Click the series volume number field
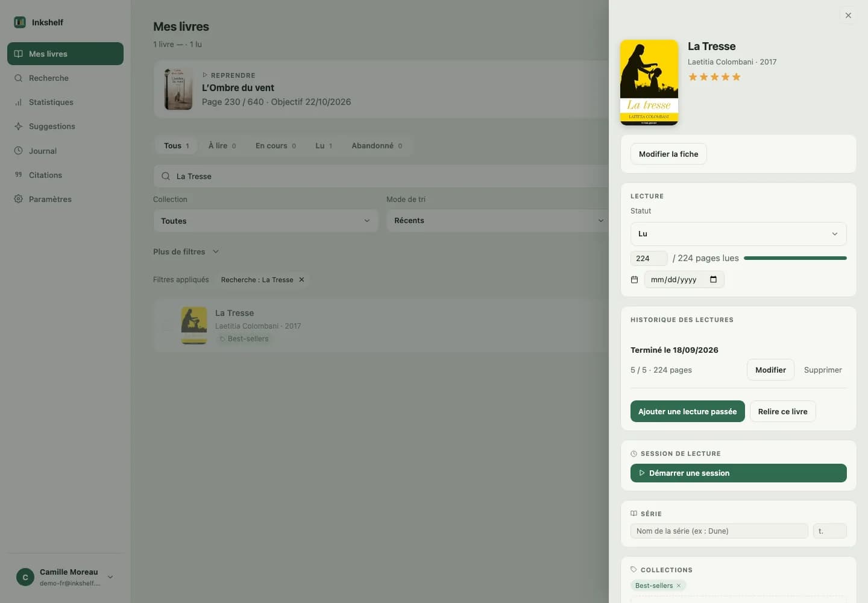This screenshot has height=603, width=868. pyautogui.click(x=830, y=531)
